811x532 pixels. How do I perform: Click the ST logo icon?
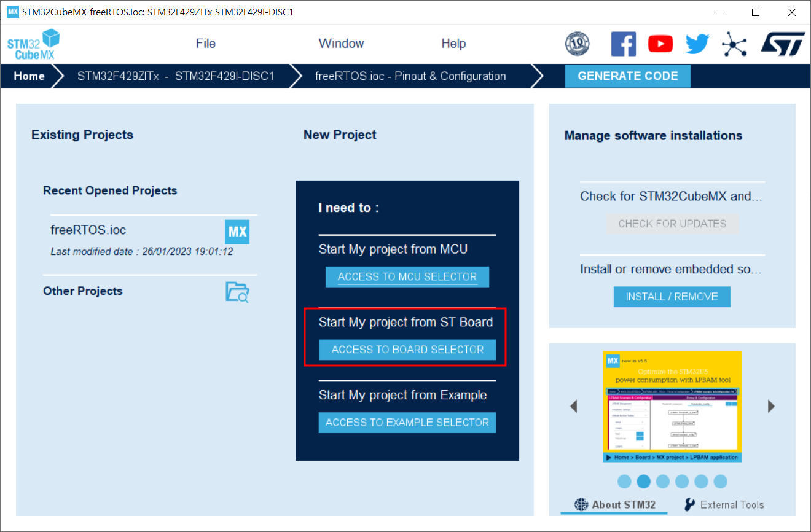pos(782,44)
